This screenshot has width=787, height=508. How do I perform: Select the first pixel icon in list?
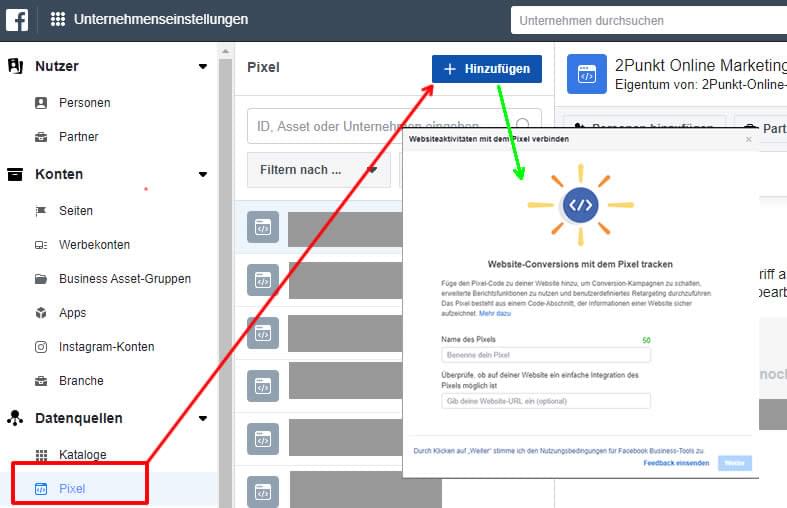263,227
